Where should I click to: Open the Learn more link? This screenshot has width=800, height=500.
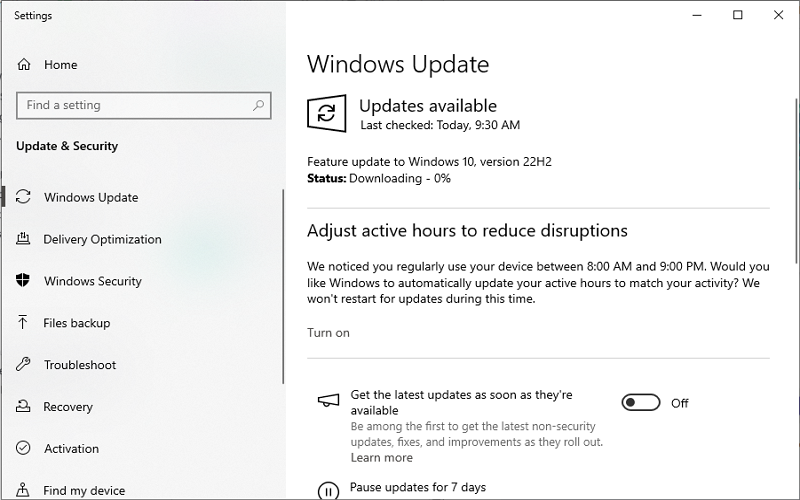coord(381,457)
